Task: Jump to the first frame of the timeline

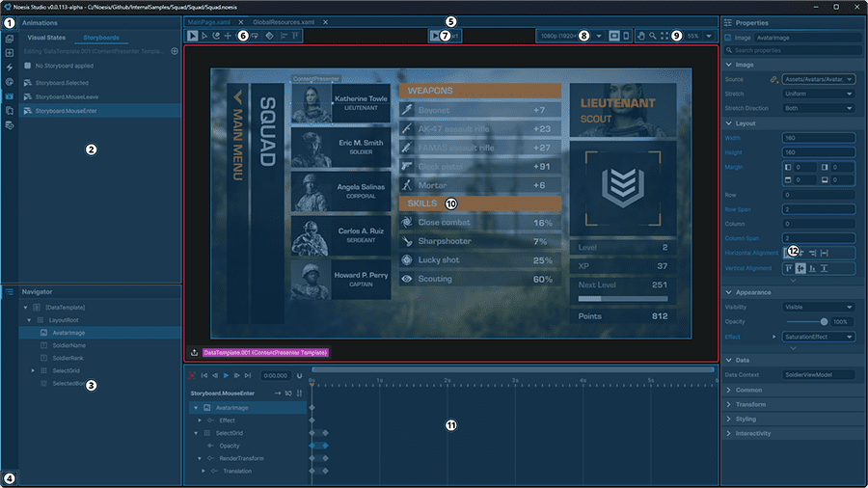Action: coord(204,376)
